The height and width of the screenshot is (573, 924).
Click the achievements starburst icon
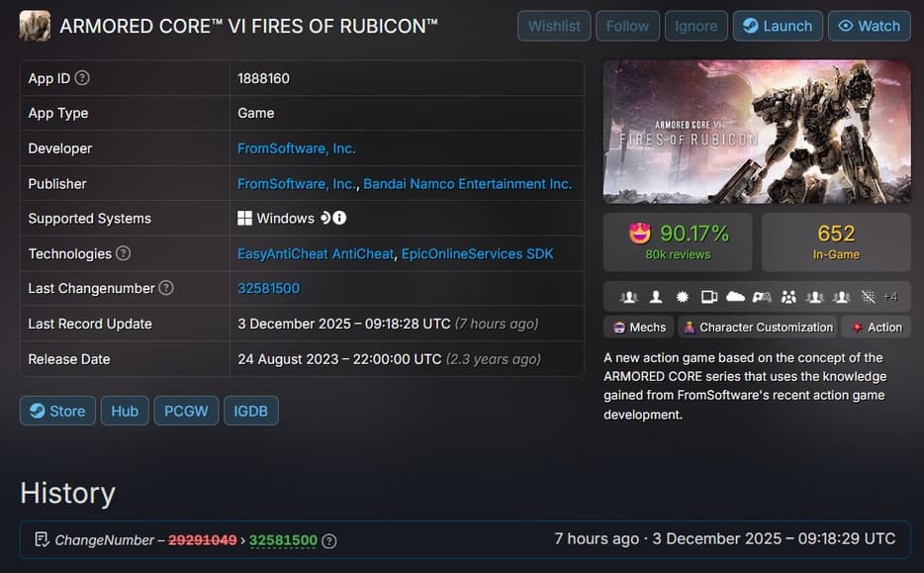[x=682, y=297]
